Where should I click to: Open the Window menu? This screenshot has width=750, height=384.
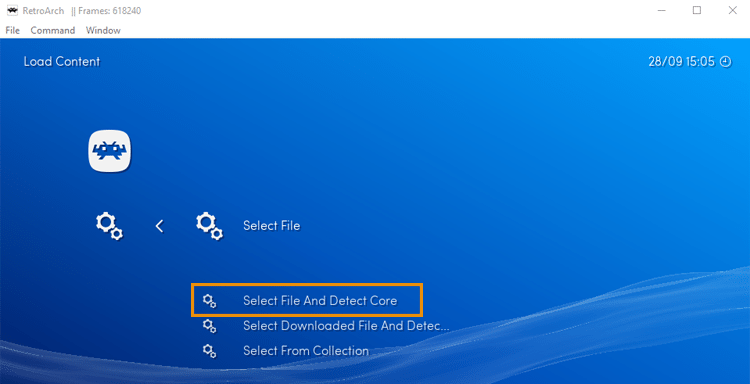[x=103, y=30]
